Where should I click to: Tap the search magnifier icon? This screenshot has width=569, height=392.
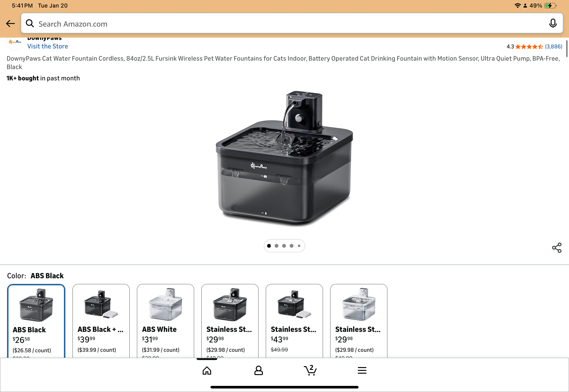pos(30,24)
